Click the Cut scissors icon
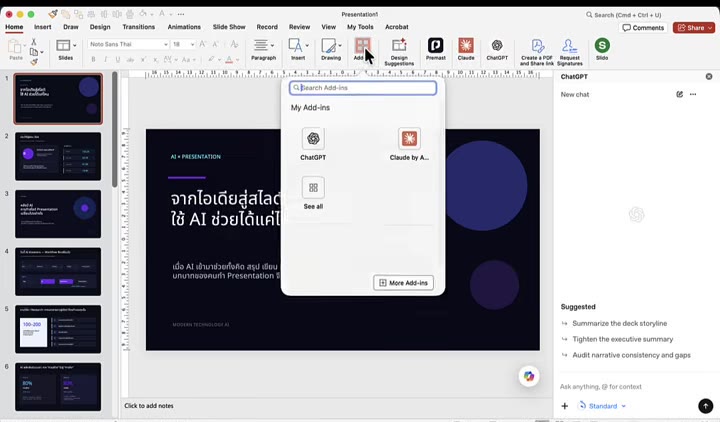720x422 pixels. (x=34, y=42)
